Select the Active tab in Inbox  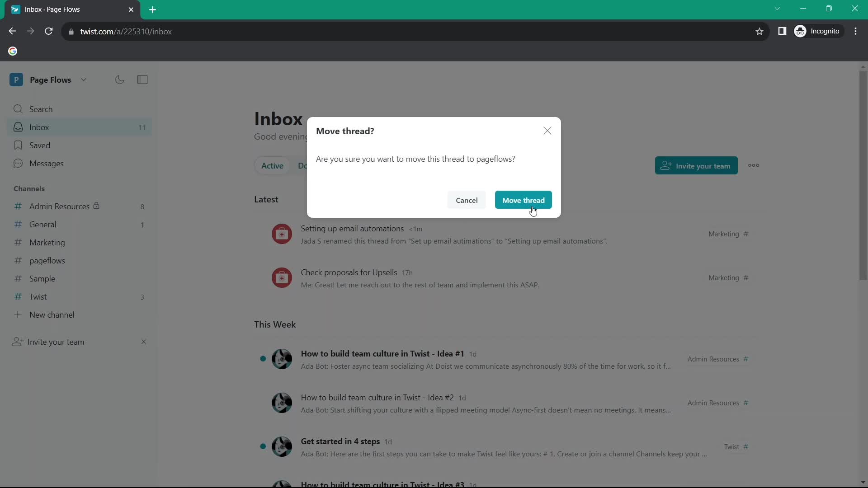pyautogui.click(x=273, y=166)
